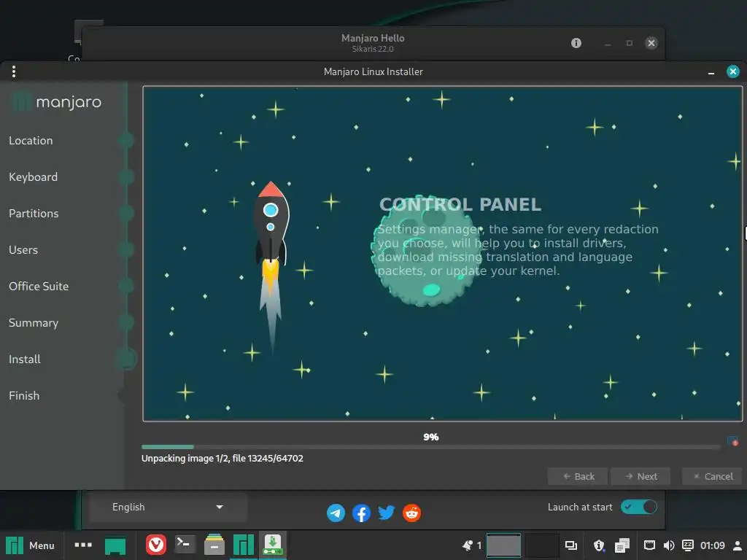
Task: Close the Manjaro Linux Installer window
Action: [733, 71]
